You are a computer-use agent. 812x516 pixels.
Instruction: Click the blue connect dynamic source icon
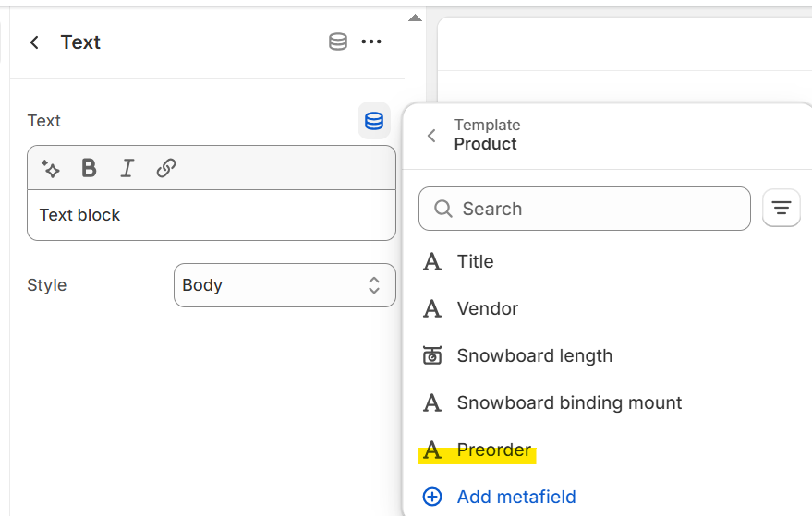pos(374,121)
